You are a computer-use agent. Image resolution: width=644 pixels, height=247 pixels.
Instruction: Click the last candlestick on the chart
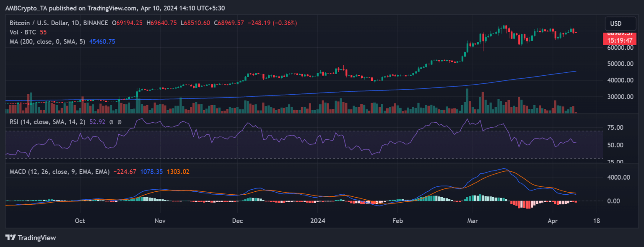(576, 32)
